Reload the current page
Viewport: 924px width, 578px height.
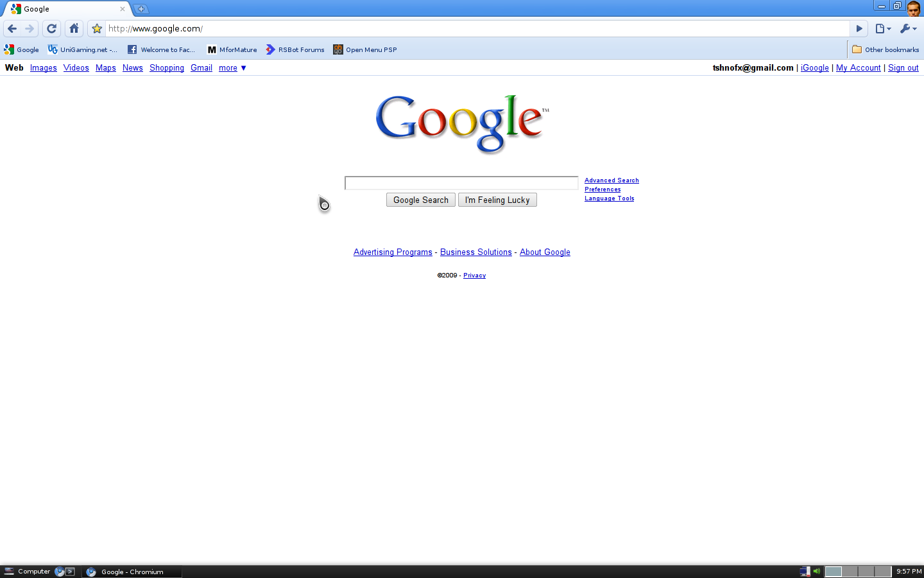(52, 28)
